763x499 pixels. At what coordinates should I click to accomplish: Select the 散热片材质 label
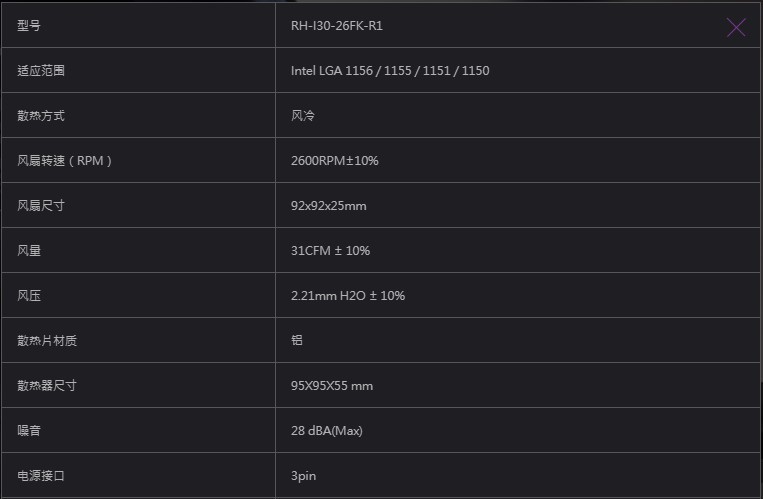(47, 341)
